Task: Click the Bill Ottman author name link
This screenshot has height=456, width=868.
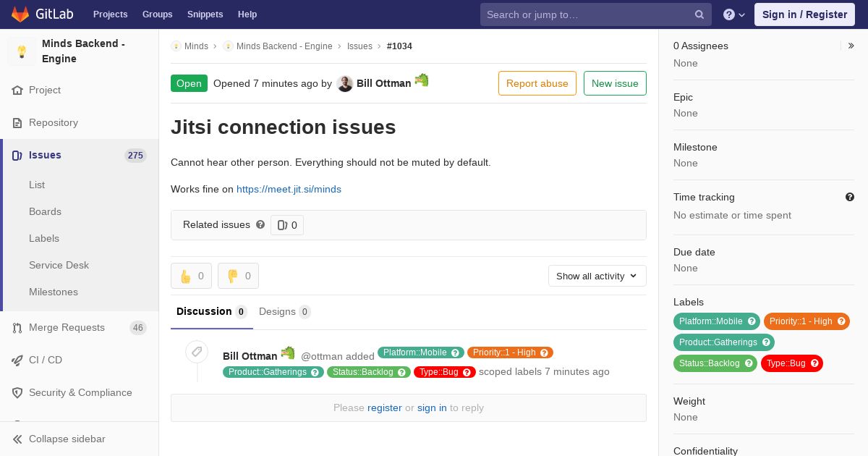Action: tap(383, 83)
